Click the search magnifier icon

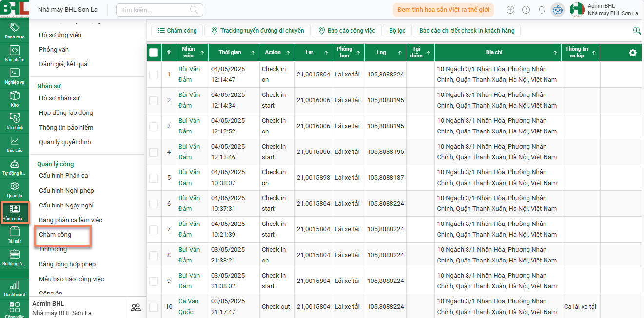click(x=194, y=10)
